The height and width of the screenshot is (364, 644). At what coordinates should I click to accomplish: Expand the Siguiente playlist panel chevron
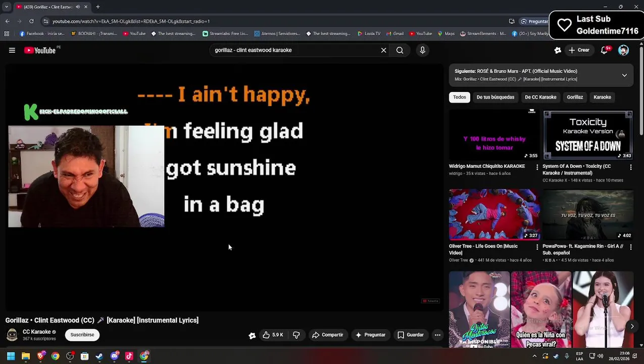coord(625,75)
